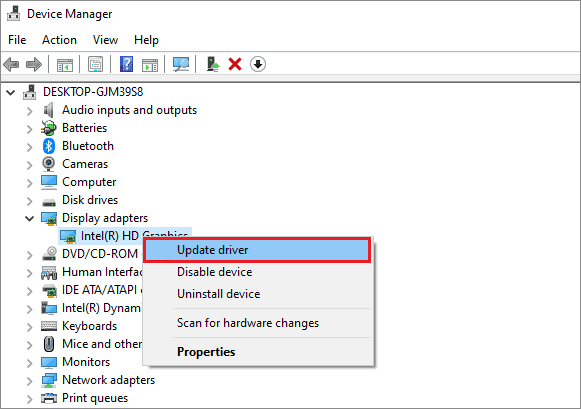
Task: Select the Print queues label
Action: point(95,398)
